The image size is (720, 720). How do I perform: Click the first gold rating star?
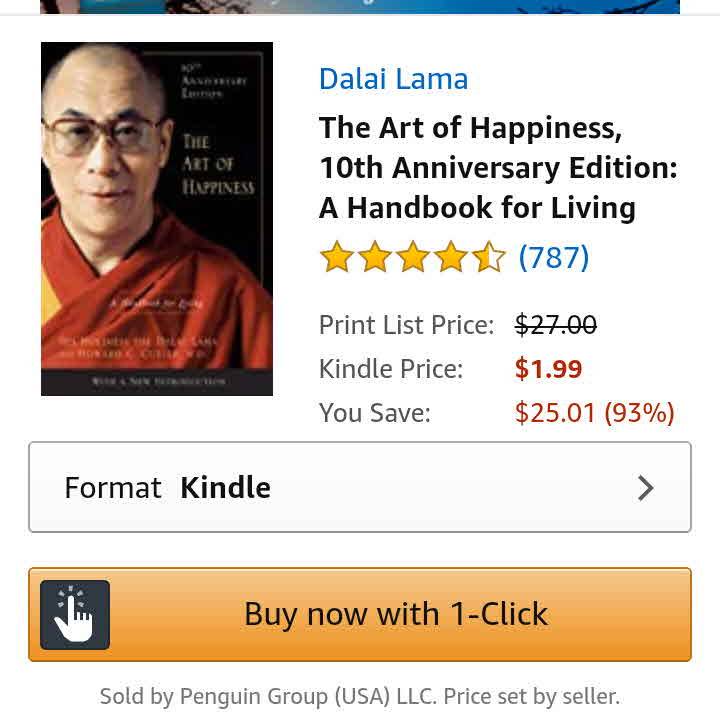click(337, 256)
